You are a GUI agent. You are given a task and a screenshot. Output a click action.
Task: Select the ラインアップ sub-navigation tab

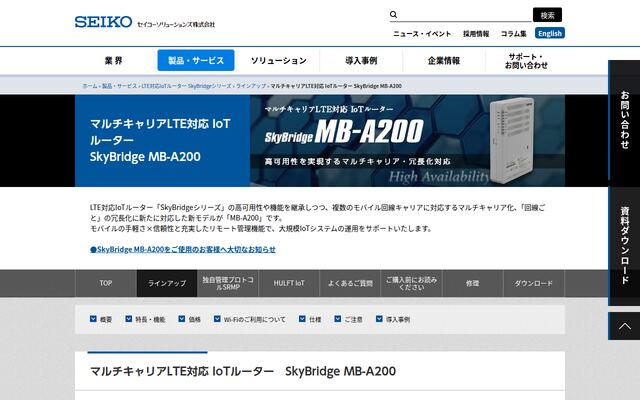(167, 283)
